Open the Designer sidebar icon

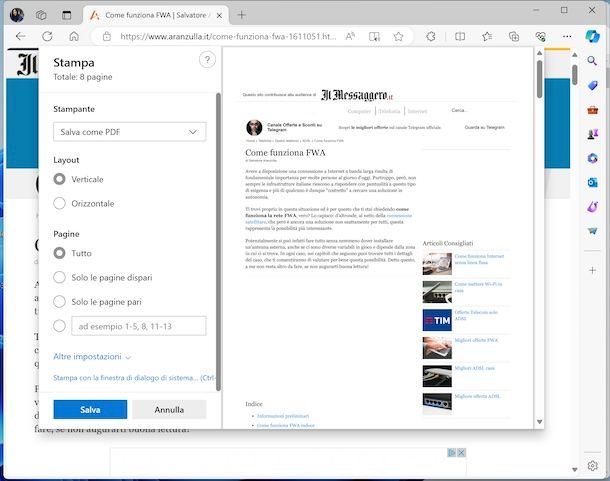pos(592,207)
